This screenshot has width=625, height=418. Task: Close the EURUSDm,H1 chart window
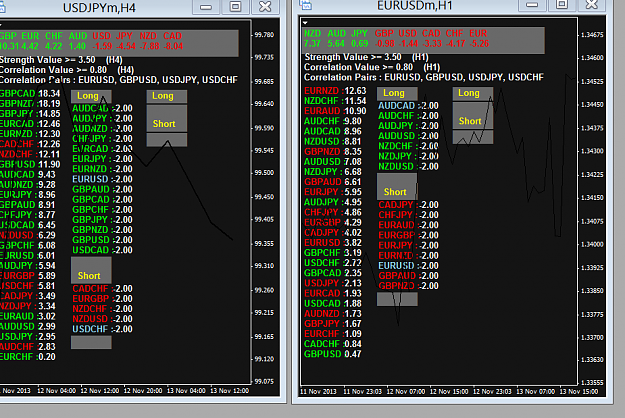coord(592,5)
